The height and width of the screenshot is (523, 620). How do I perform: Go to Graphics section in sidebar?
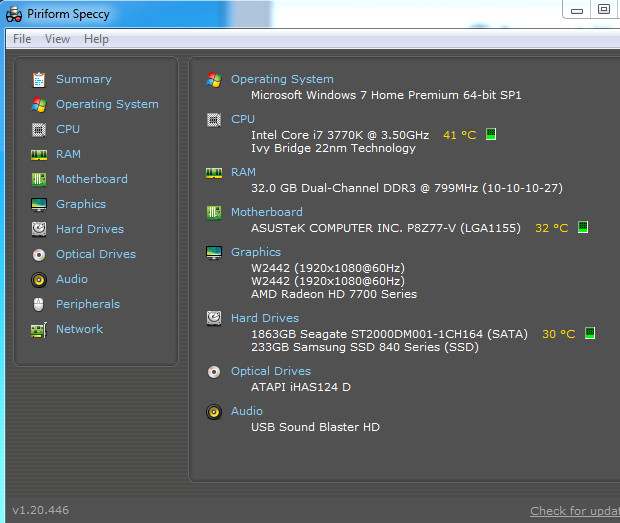tap(81, 204)
